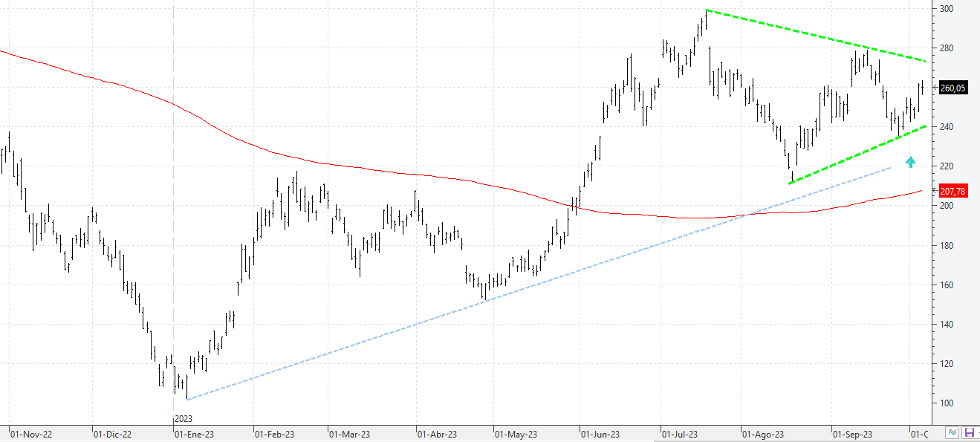980x442 pixels.
Task: Click the 01-Nov-22 date axis label
Action: tap(30, 433)
